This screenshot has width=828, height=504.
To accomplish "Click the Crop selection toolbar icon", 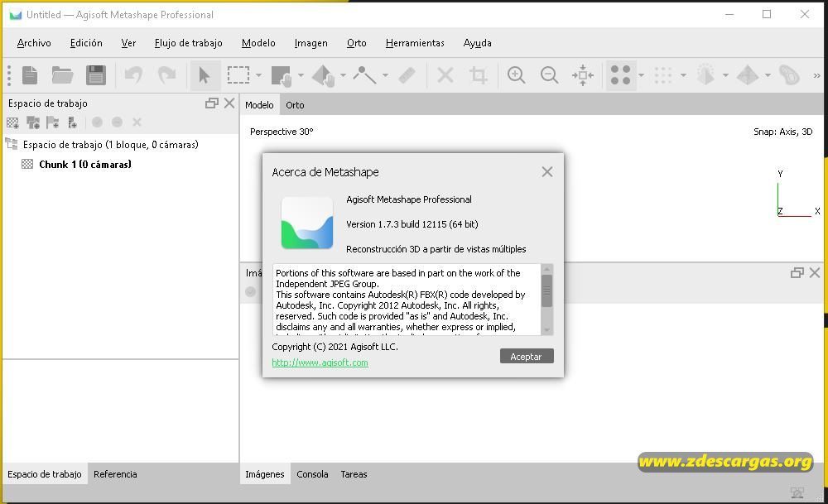I will click(479, 75).
